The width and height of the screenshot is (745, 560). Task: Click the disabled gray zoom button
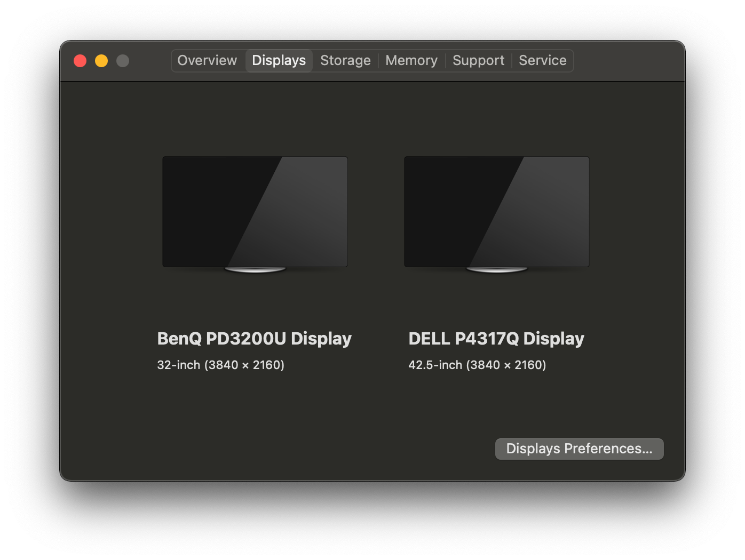coord(123,61)
